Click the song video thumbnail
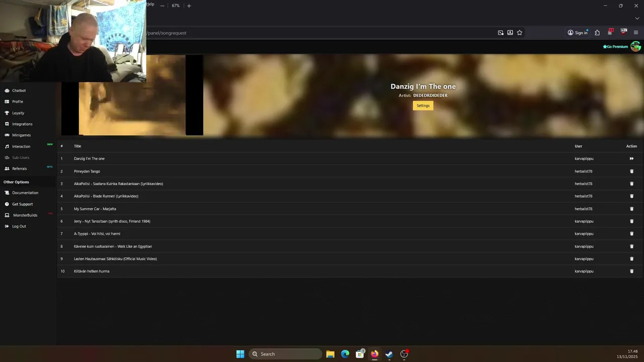Screen dimensions: 644x362 [x=132, y=95]
